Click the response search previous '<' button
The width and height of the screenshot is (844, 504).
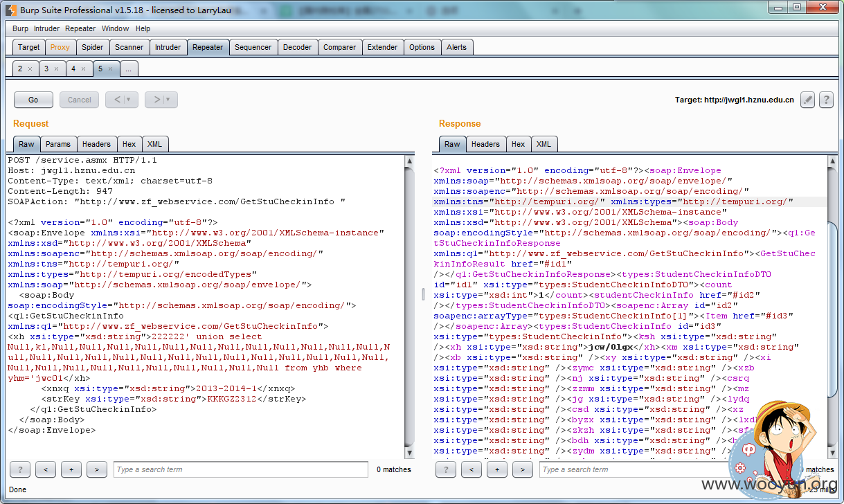tap(472, 469)
